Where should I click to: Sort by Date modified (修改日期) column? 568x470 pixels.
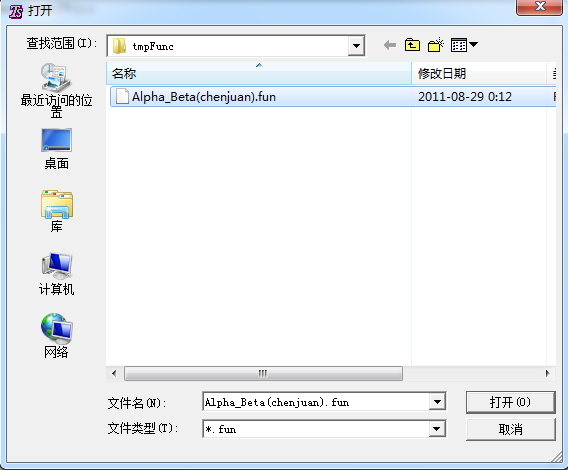tap(479, 74)
